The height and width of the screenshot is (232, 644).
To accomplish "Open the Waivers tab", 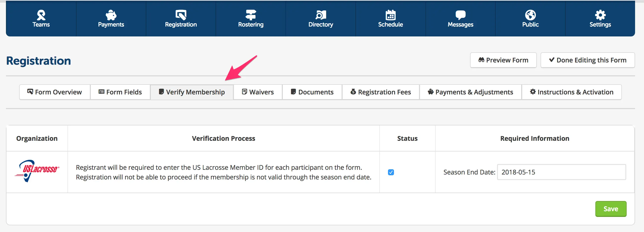I will point(258,92).
